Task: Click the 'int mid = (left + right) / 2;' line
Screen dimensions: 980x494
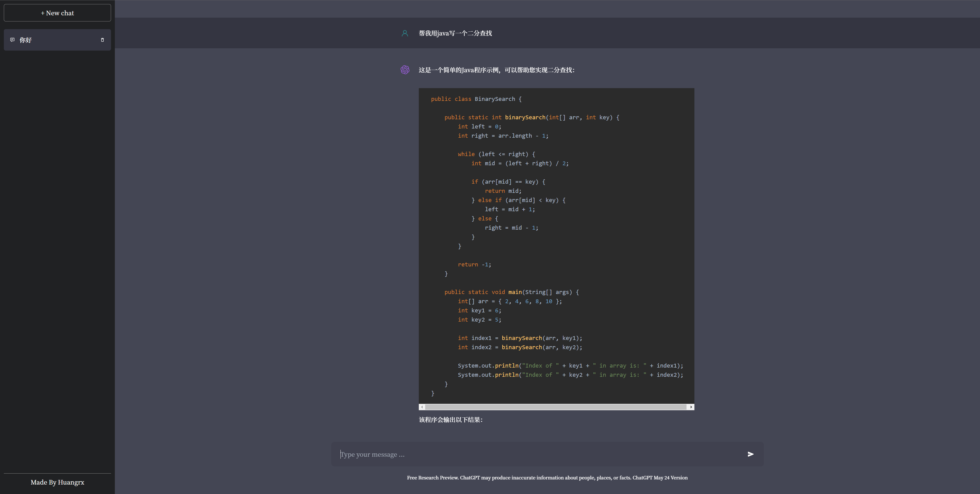Action: (x=520, y=163)
